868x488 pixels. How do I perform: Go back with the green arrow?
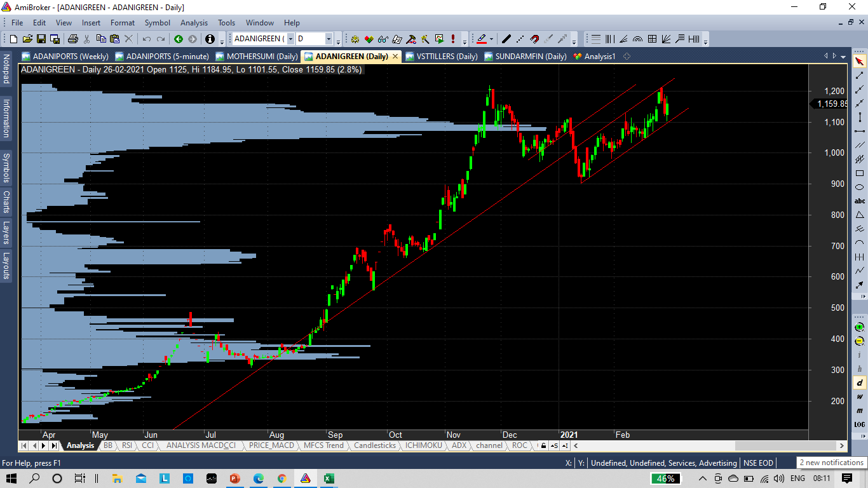pyautogui.click(x=179, y=39)
